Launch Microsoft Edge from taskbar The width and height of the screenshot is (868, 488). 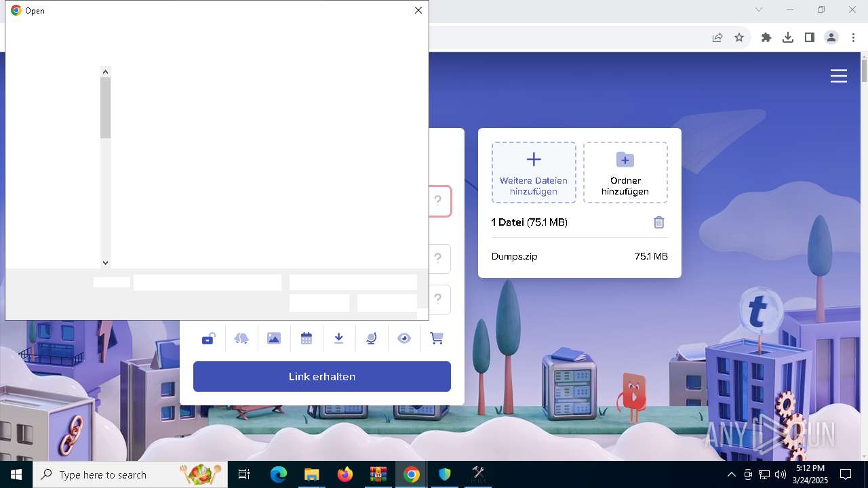point(279,474)
